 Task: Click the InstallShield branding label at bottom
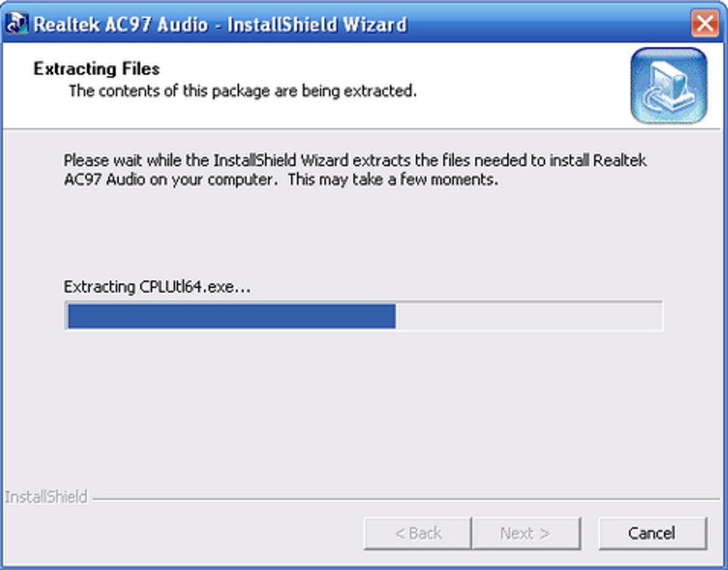click(46, 496)
